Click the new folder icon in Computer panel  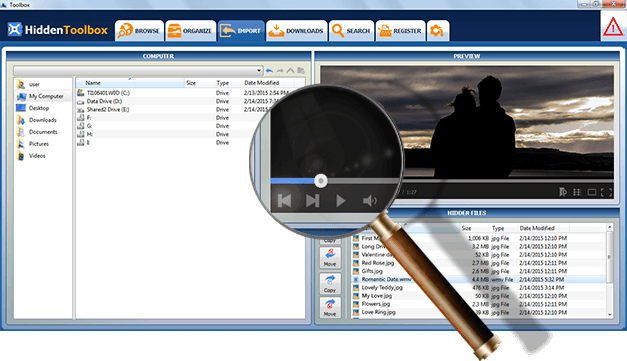tap(301, 71)
